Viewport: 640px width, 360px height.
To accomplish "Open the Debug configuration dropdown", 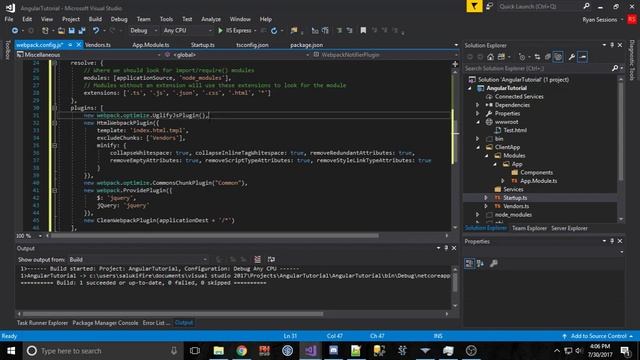I will coord(143,31).
